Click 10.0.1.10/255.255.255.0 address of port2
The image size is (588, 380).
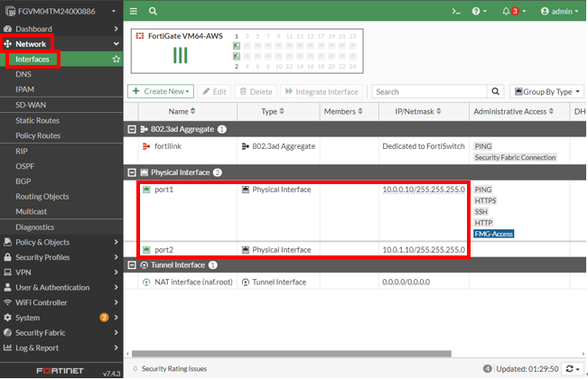click(x=424, y=250)
